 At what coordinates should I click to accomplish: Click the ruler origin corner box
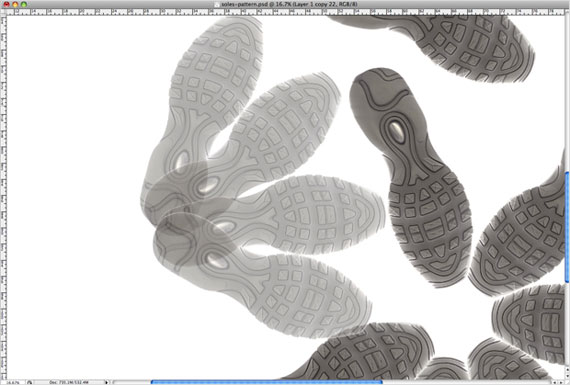3,12
